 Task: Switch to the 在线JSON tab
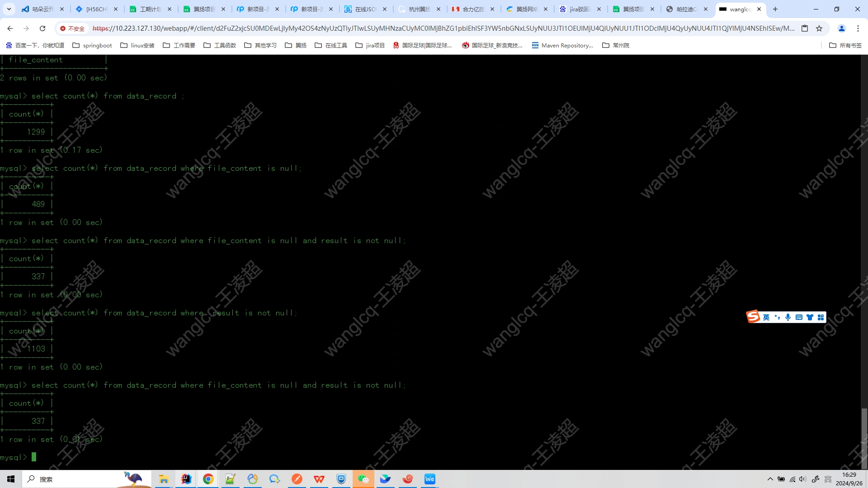[364, 9]
